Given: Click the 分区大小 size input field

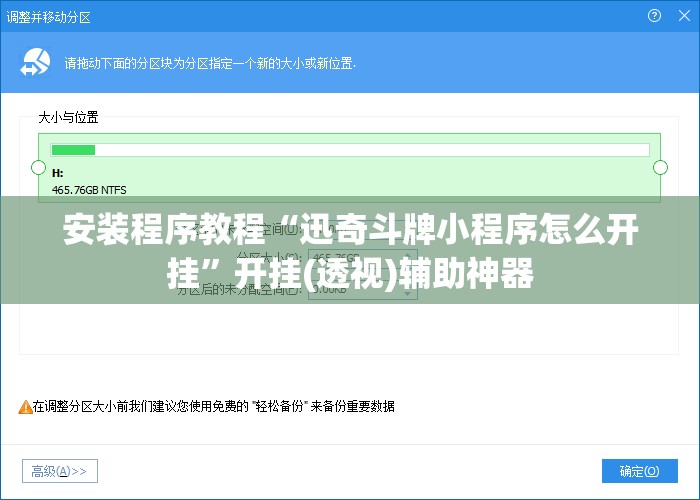Looking at the screenshot, I should (362, 258).
